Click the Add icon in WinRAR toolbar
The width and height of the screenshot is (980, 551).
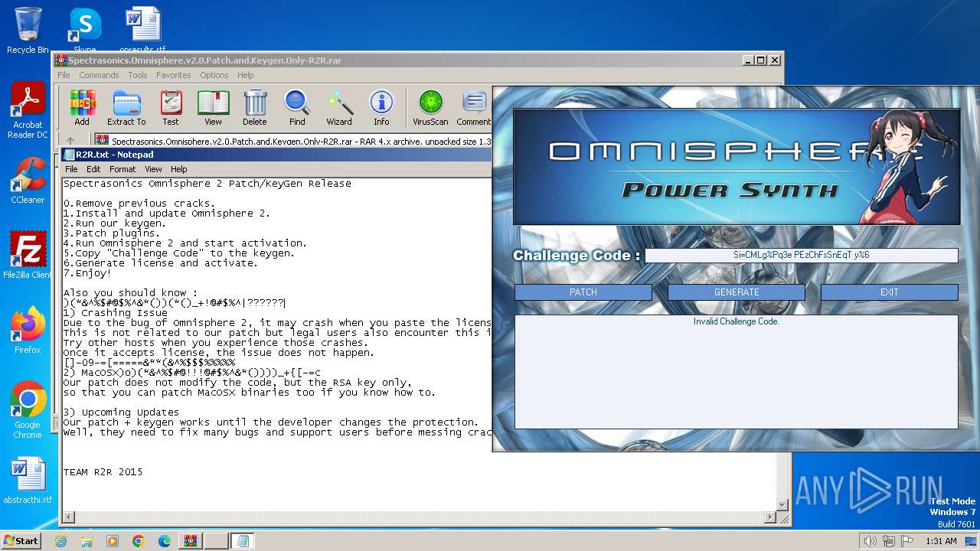[x=82, y=107]
